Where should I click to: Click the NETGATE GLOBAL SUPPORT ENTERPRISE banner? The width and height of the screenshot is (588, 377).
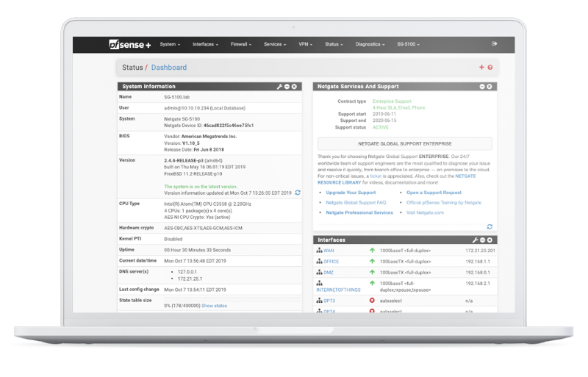coord(405,144)
